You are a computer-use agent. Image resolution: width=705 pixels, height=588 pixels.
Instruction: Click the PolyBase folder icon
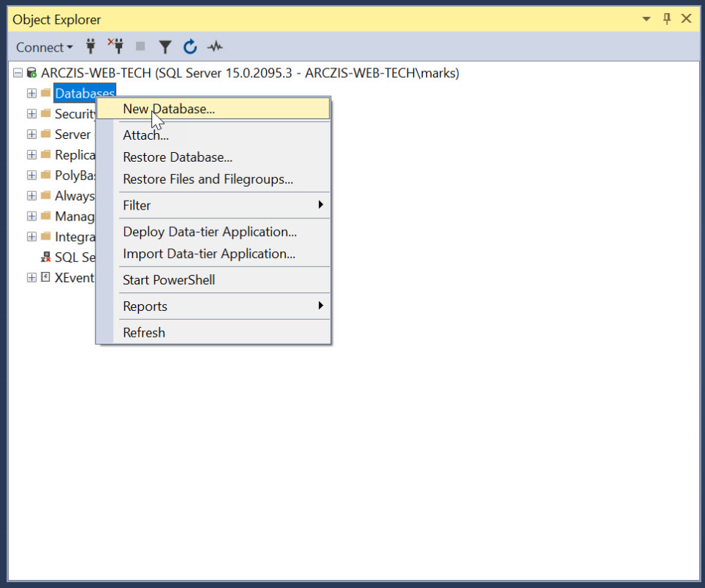pyautogui.click(x=46, y=175)
